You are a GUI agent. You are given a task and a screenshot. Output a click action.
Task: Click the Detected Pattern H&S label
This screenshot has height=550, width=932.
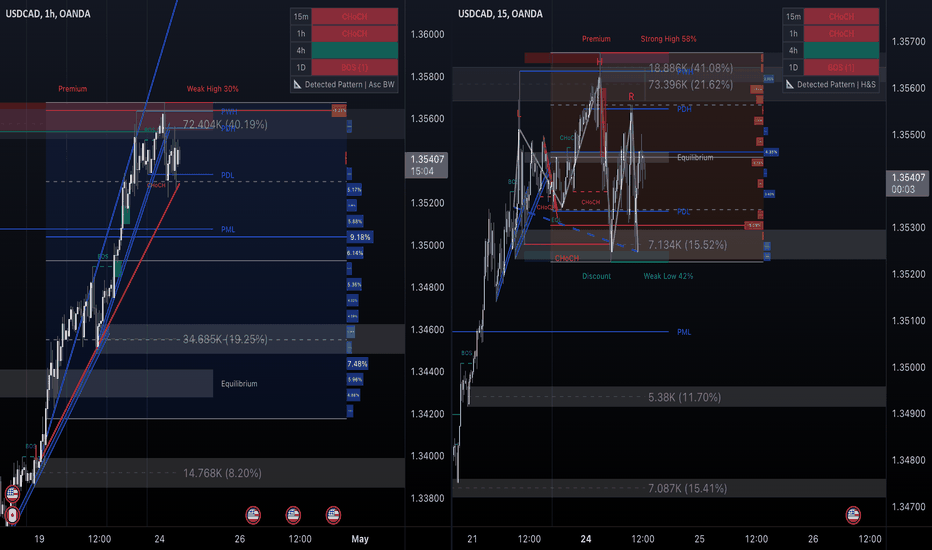tap(836, 84)
